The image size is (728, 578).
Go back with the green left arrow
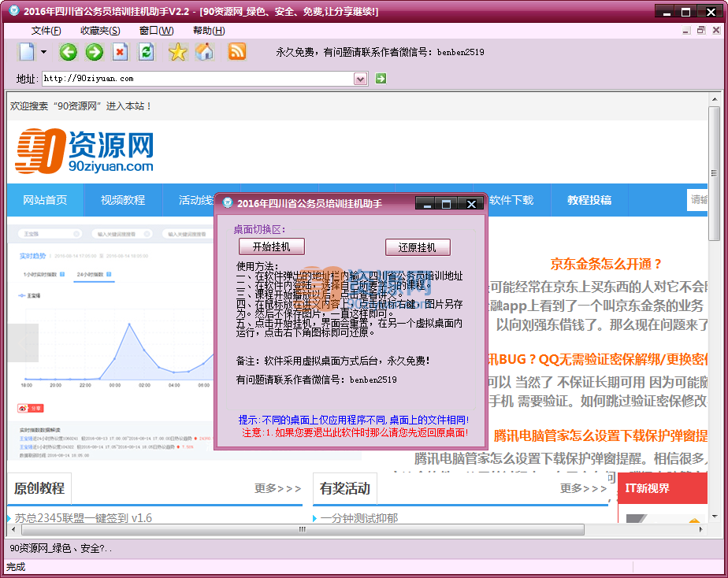(x=69, y=52)
